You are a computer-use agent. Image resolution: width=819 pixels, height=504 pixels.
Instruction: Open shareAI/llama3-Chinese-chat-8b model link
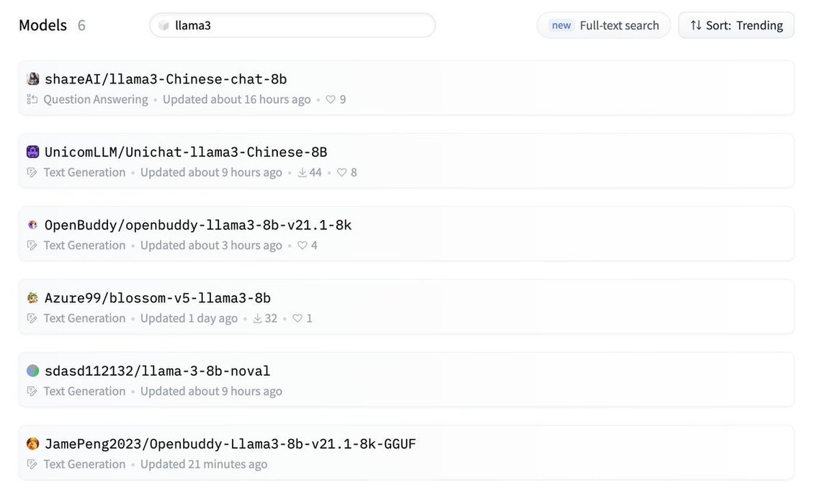coord(166,79)
